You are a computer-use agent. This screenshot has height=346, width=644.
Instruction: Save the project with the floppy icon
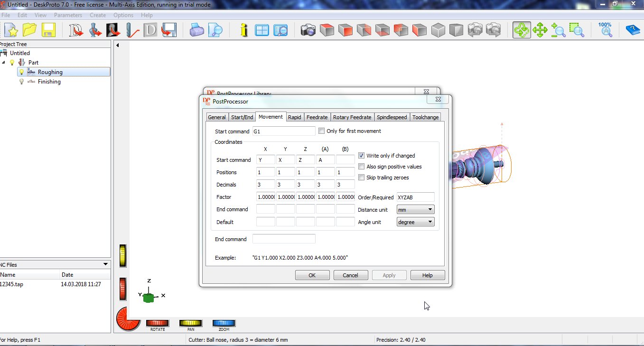(x=48, y=30)
